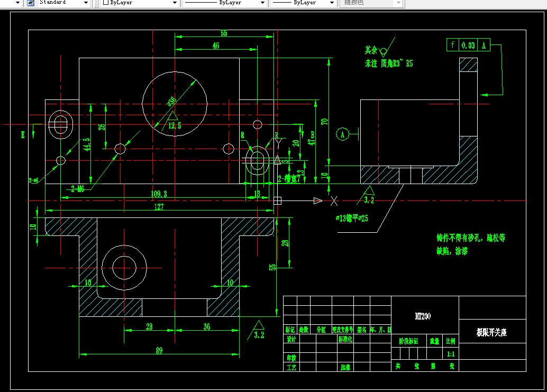
Task: Select the 2-M6 thread callout text
Action: pos(78,189)
